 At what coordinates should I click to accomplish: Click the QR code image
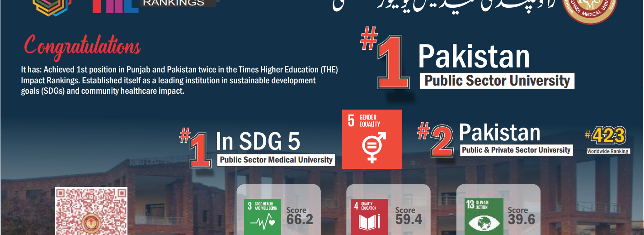(92, 211)
